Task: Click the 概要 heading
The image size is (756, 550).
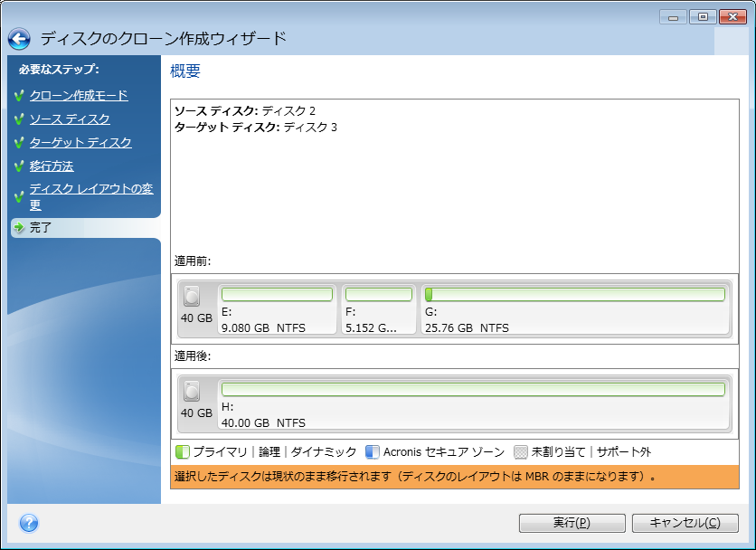Action: 185,71
